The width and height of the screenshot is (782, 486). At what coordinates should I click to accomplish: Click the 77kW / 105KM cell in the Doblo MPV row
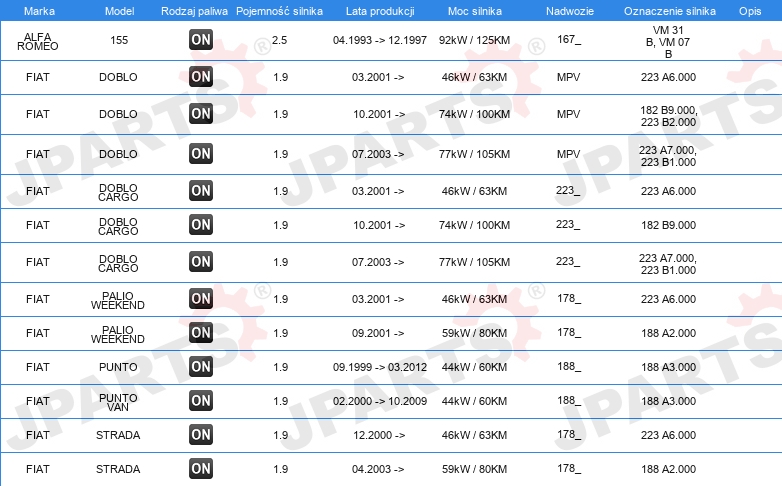tap(474, 154)
